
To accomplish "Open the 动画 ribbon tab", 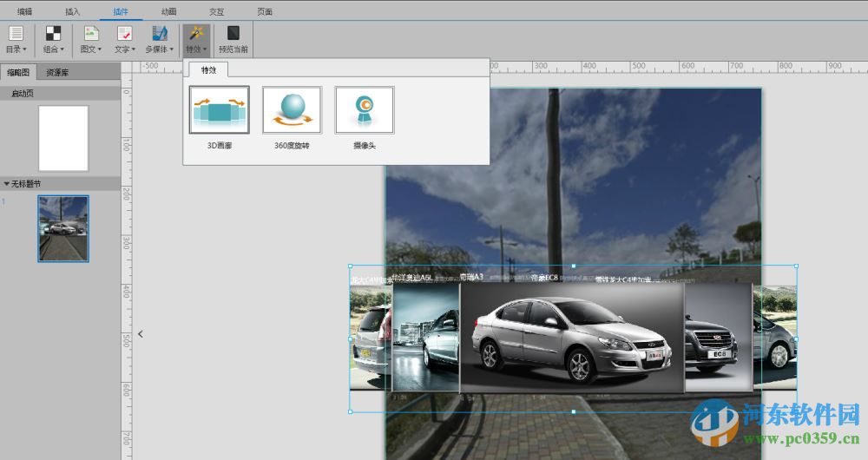I will [169, 11].
